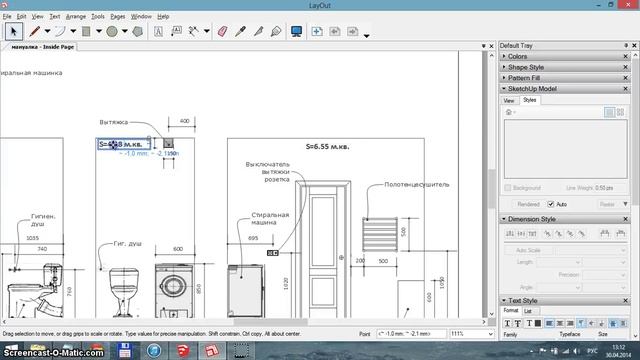Image resolution: width=640 pixels, height=360 pixels.
Task: Go to next page
Action: coord(352,31)
